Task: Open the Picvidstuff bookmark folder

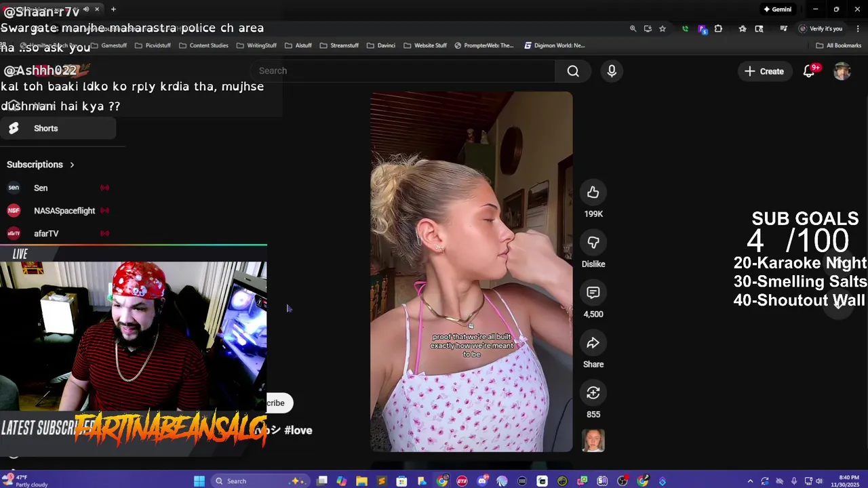Action: pyautogui.click(x=153, y=45)
